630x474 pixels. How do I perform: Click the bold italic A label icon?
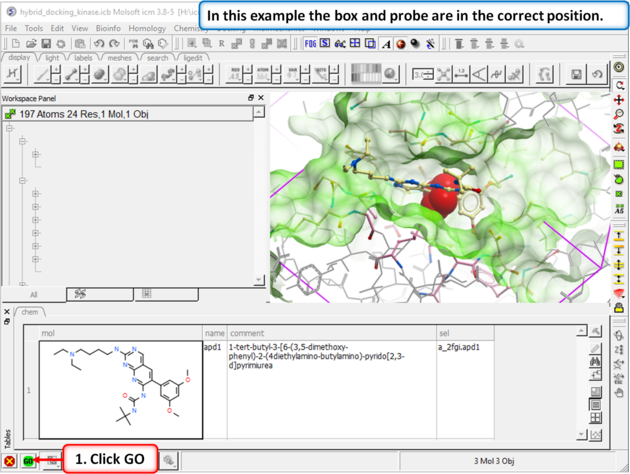click(387, 44)
